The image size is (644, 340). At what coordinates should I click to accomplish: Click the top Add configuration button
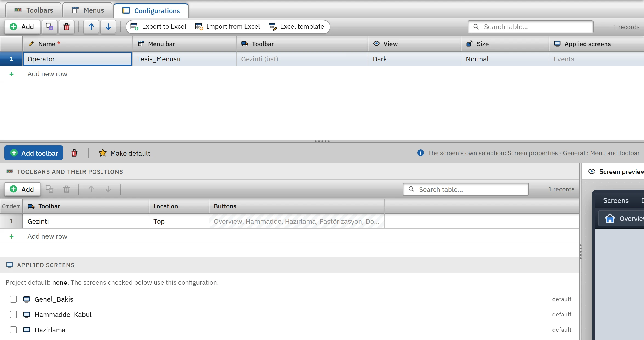click(x=22, y=27)
